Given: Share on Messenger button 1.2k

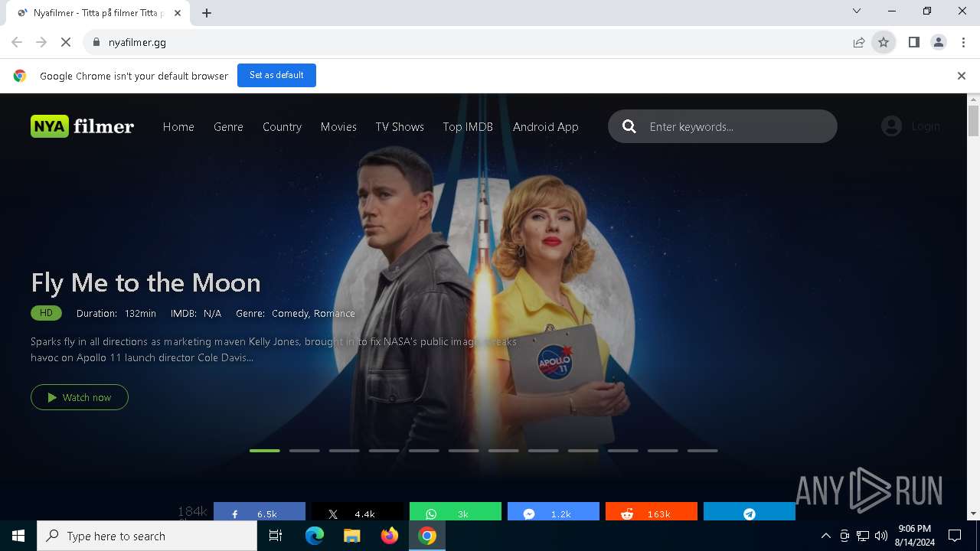Looking at the screenshot, I should click(x=554, y=512).
